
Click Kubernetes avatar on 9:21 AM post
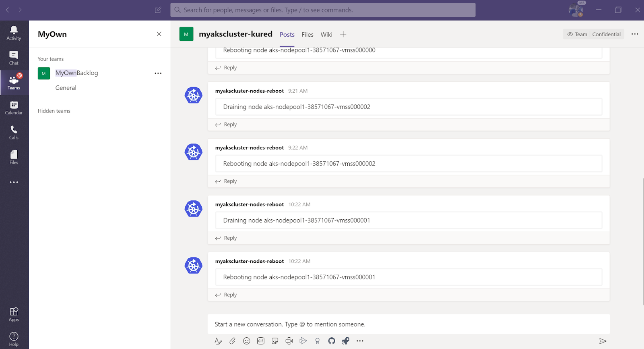tap(193, 95)
